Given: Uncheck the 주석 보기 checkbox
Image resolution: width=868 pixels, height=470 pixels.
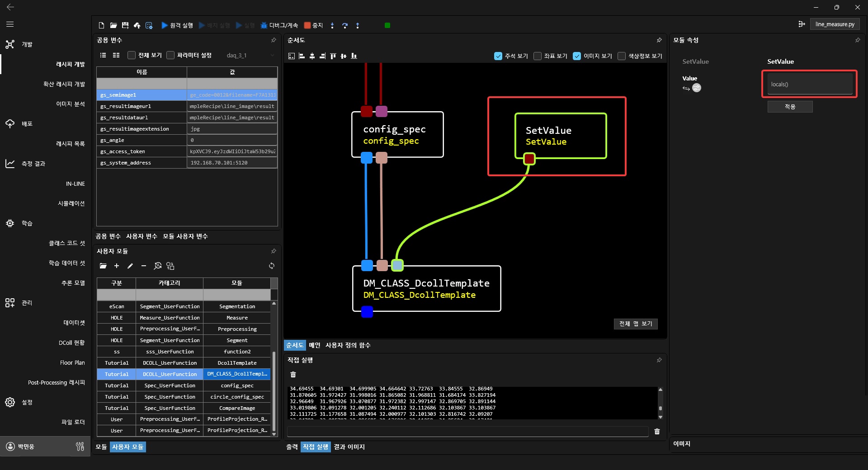Looking at the screenshot, I should [x=498, y=56].
